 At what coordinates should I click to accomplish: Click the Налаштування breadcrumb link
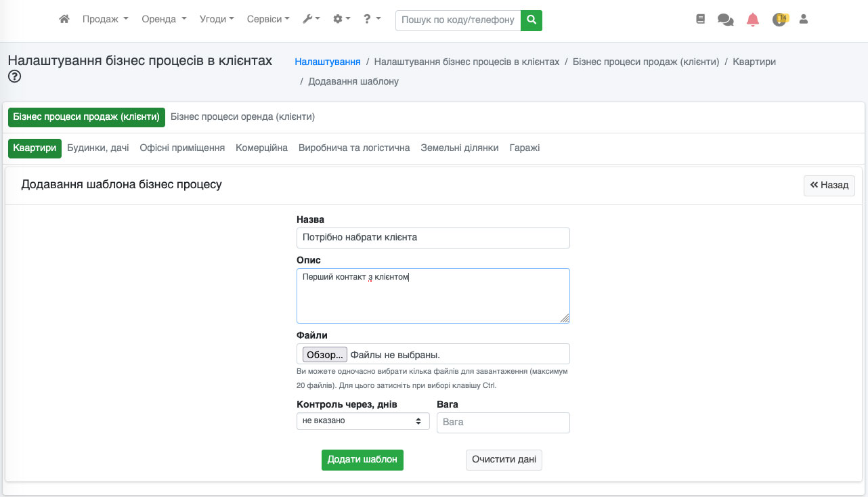pos(327,62)
